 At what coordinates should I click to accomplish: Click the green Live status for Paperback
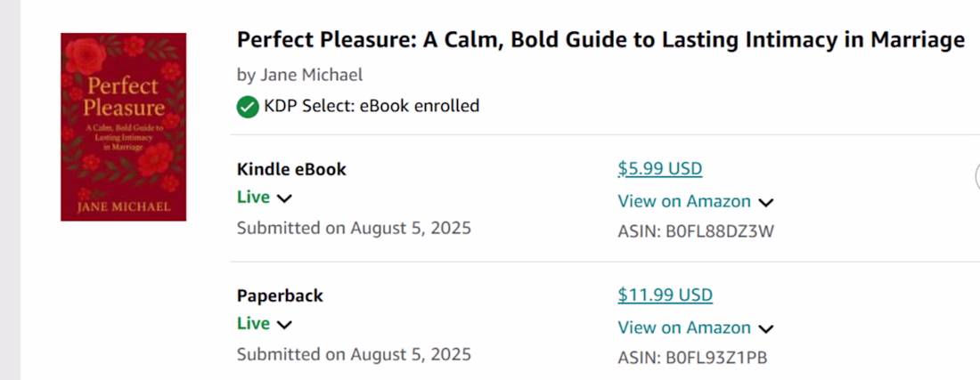[253, 324]
